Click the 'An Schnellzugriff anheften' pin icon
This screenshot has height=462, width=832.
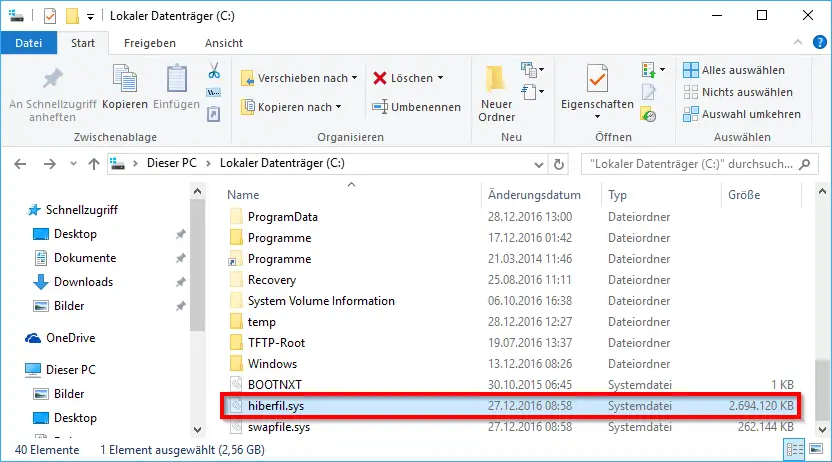click(x=53, y=79)
